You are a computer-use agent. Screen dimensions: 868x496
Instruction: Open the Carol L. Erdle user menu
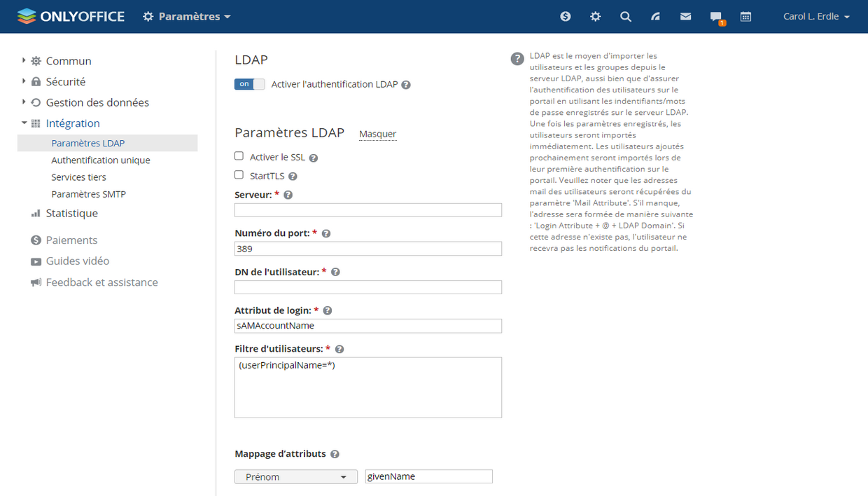(x=816, y=16)
